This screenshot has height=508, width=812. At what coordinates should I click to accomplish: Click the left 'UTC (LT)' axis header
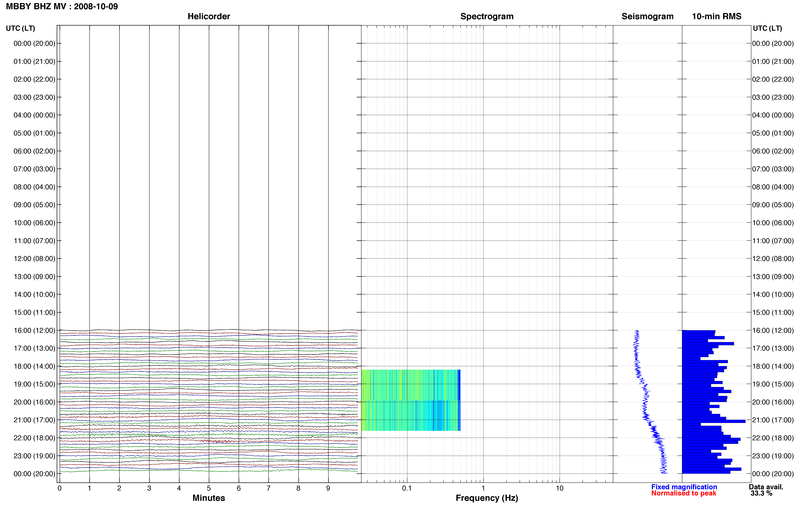[x=21, y=28]
